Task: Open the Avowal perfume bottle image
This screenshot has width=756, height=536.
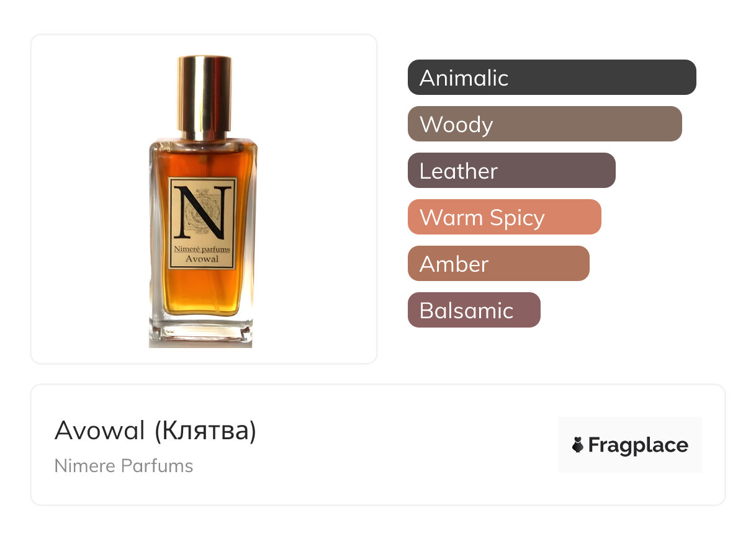Action: tap(203, 202)
